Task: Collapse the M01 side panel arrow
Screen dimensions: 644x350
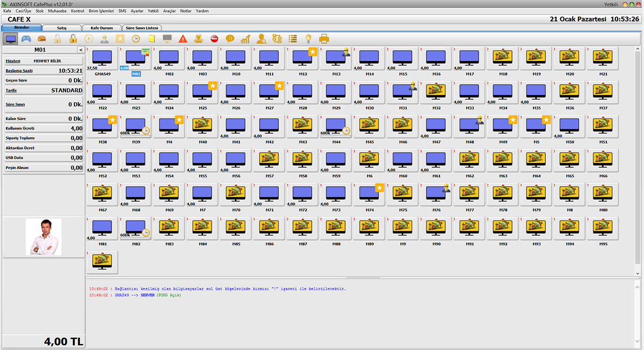Action: (80, 50)
